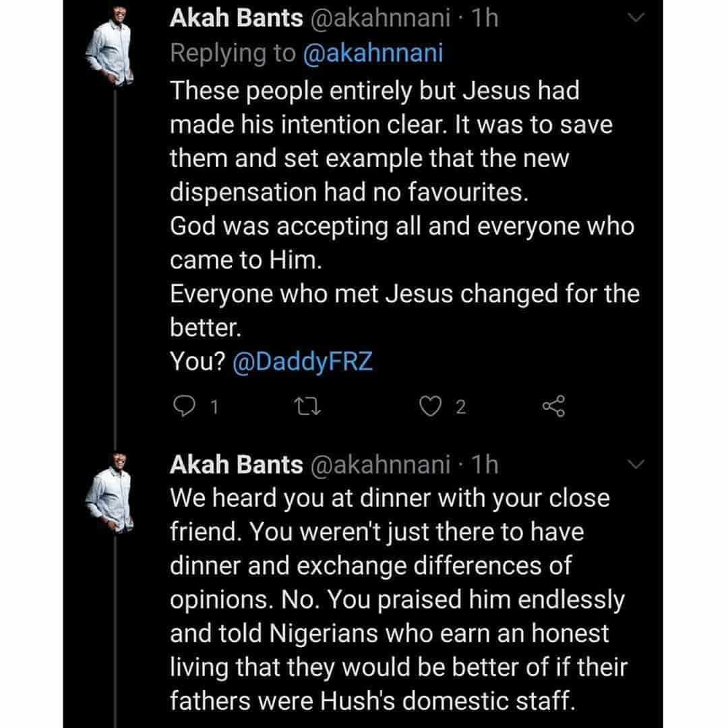728x728 pixels.
Task: Open the share icon on first tweet
Action: 553,406
